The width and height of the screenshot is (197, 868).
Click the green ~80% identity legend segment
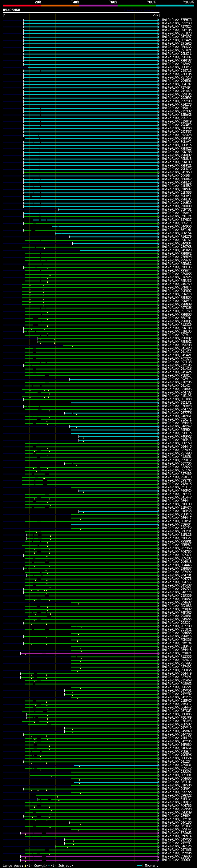pos(137,6)
